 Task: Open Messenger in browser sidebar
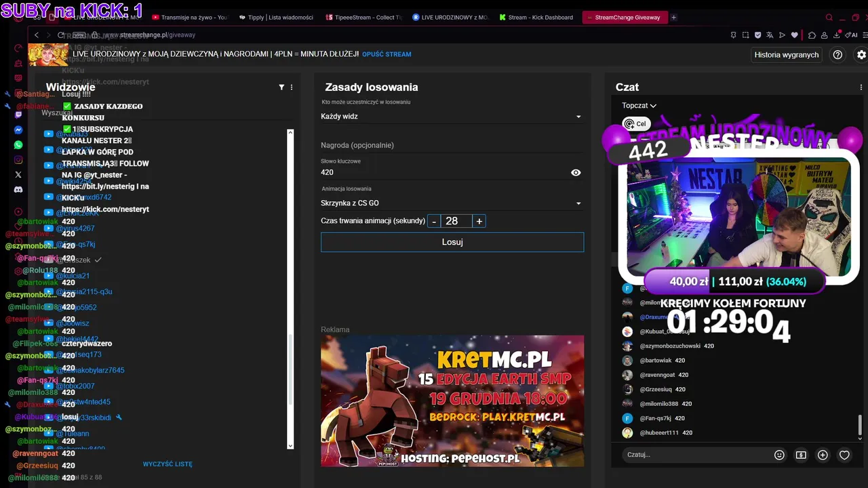[x=18, y=130]
